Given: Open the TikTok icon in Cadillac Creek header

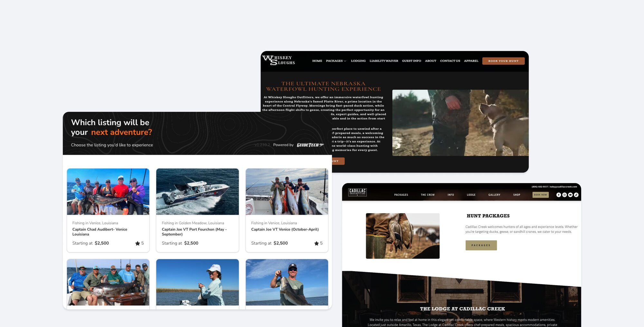Looking at the screenshot, I should pyautogui.click(x=576, y=194).
